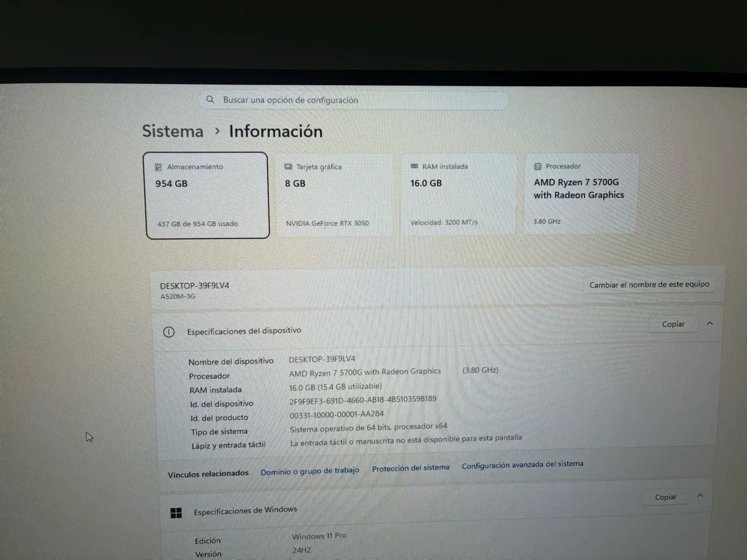Click the 437 GB de 954 GB usado text
The height and width of the screenshot is (560, 747).
197,223
